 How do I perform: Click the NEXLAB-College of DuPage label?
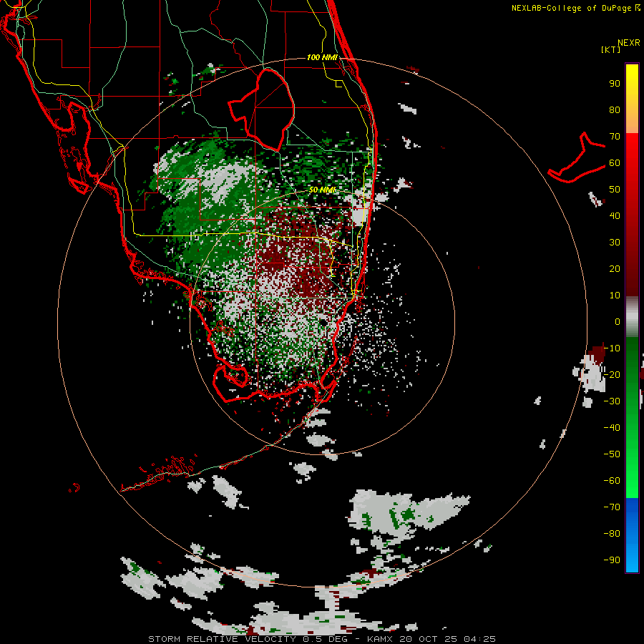pyautogui.click(x=571, y=8)
